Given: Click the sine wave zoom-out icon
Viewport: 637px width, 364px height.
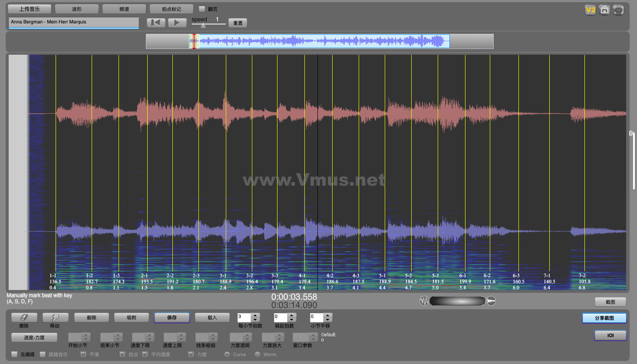Looking at the screenshot, I should 424,301.
